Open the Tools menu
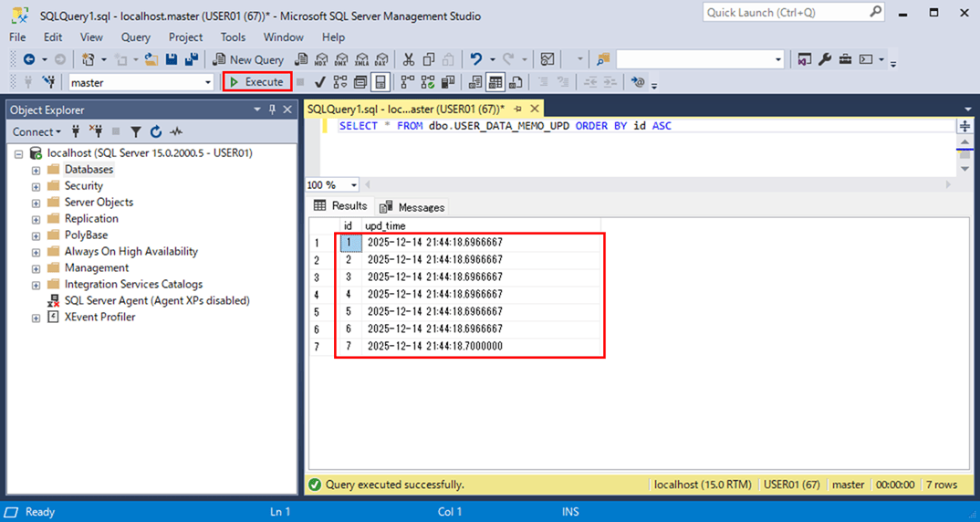 pyautogui.click(x=233, y=37)
